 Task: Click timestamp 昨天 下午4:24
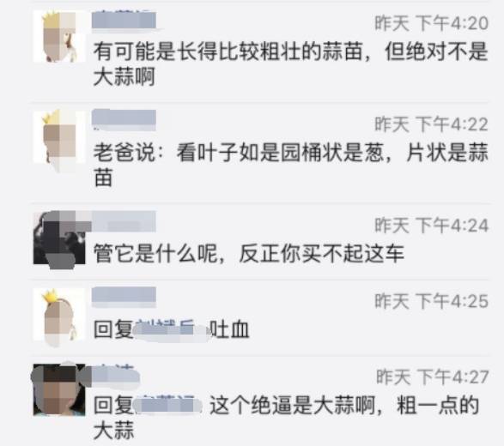coord(431,226)
